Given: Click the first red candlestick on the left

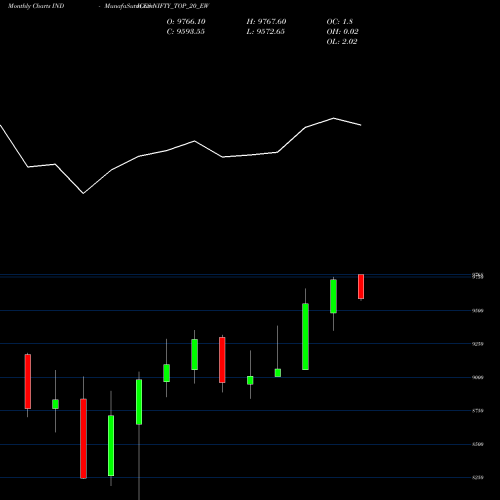Looking at the screenshot, I should [28, 381].
